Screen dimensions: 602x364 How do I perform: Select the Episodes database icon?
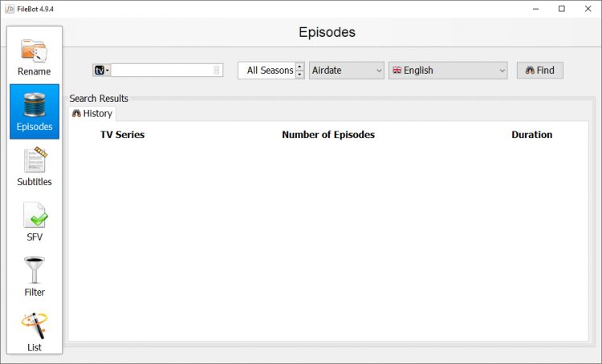pos(34,111)
